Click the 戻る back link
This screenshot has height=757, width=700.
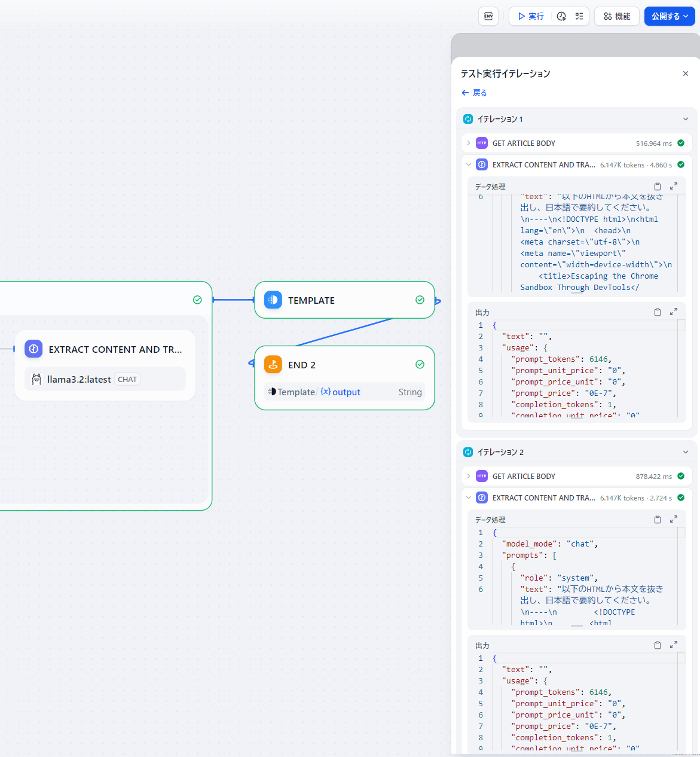[474, 93]
